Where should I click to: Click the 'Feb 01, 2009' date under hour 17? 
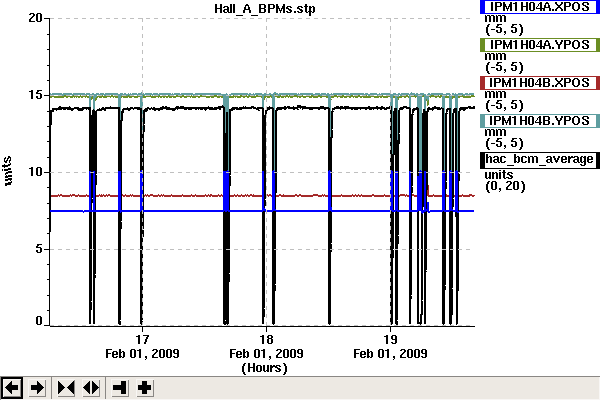point(142,353)
